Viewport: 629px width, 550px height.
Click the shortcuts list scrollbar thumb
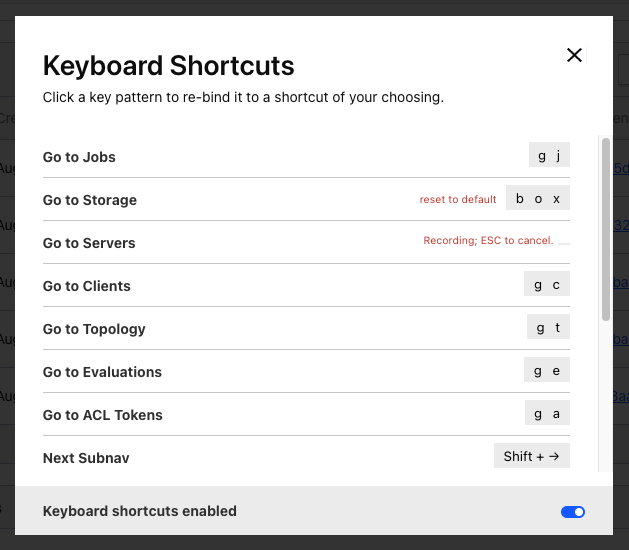point(605,230)
